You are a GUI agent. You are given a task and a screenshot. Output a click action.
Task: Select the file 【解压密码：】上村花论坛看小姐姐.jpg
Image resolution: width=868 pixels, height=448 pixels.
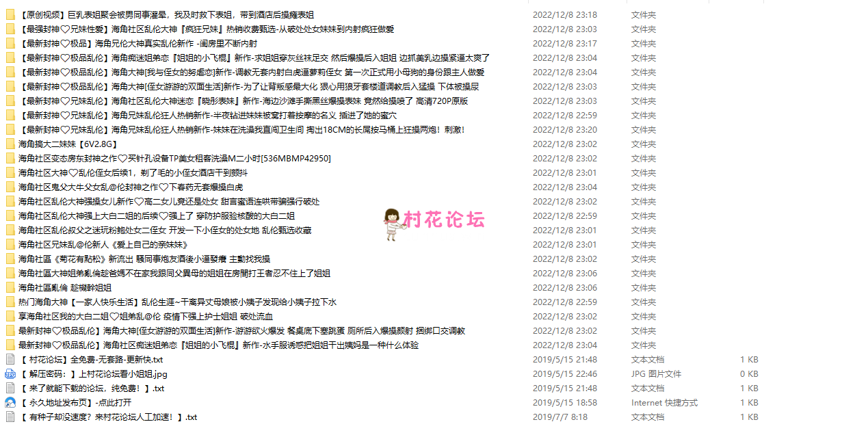pos(96,373)
